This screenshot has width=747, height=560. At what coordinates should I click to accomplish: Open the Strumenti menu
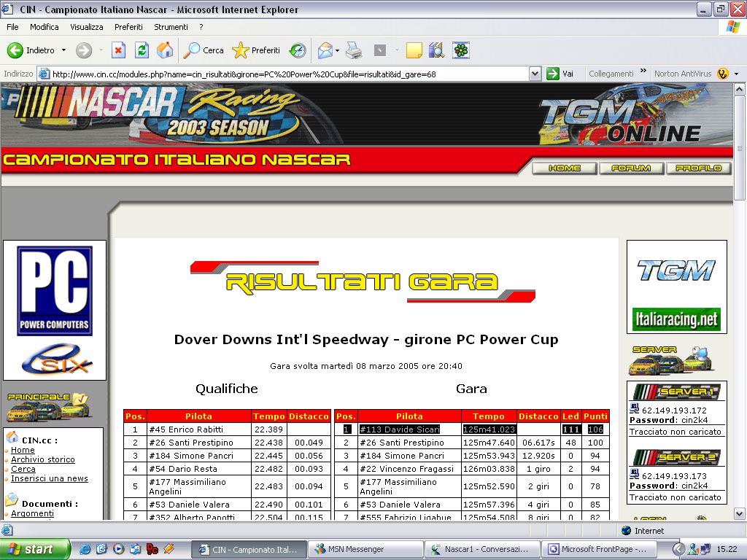coord(171,27)
